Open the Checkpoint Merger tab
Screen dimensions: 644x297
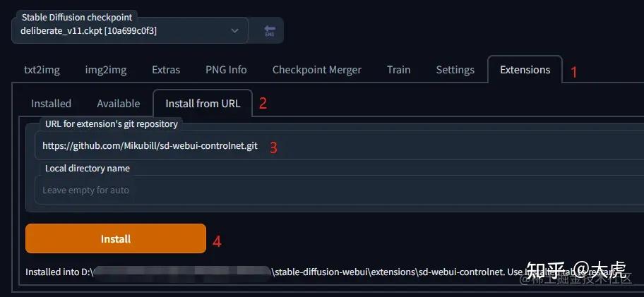[316, 70]
